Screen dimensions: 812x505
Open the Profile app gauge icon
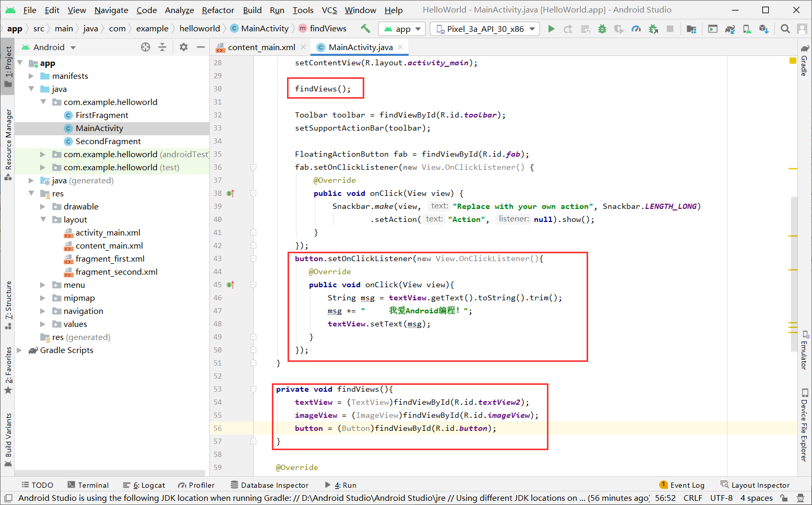(x=636, y=29)
